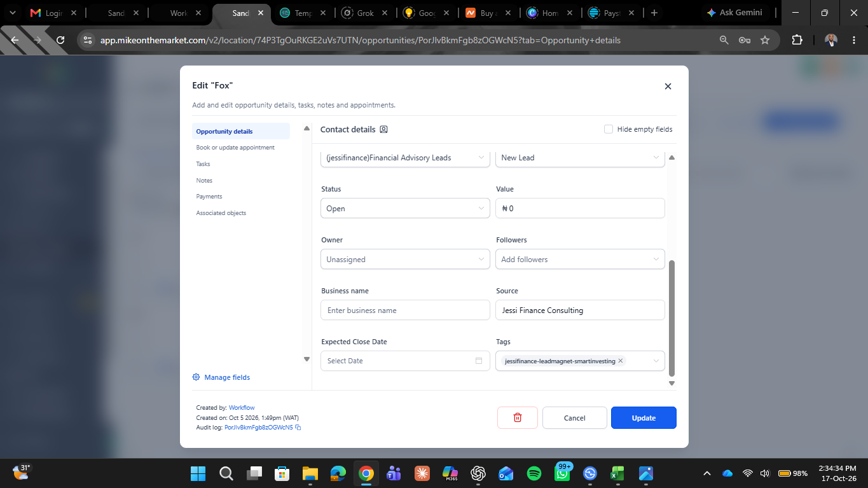The height and width of the screenshot is (488, 868).
Task: Click form scrollbar up arrow
Action: pos(672,157)
